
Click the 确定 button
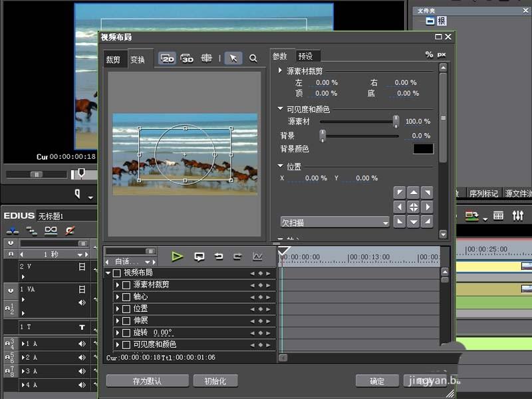[376, 380]
